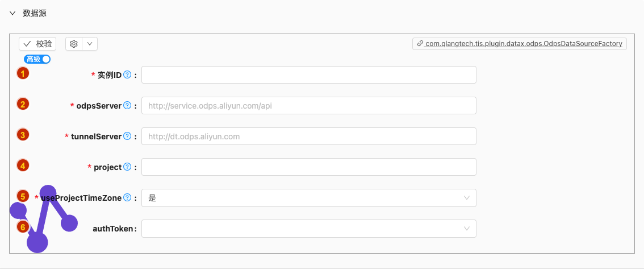Select the tunnelServer input box
This screenshot has height=269, width=644.
[309, 136]
